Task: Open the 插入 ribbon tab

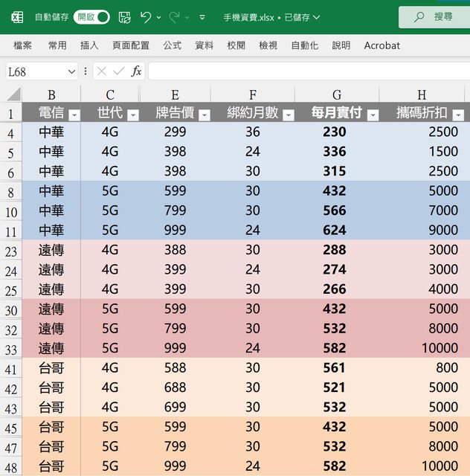Action: (89, 45)
